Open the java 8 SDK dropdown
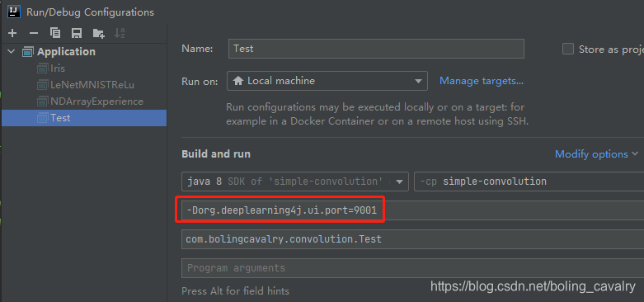Viewport: 644px width, 302px height. pyautogui.click(x=295, y=182)
